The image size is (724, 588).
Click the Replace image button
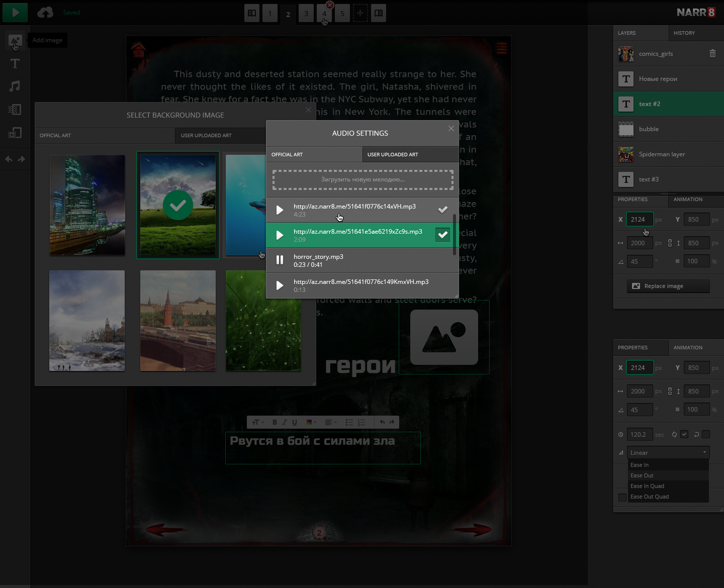[668, 286]
